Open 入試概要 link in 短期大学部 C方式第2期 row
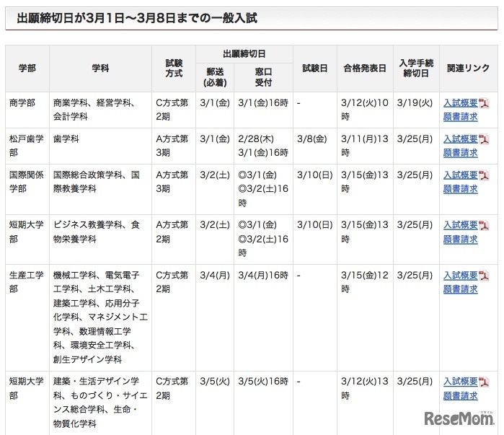The height and width of the screenshot is (435, 504). (461, 382)
